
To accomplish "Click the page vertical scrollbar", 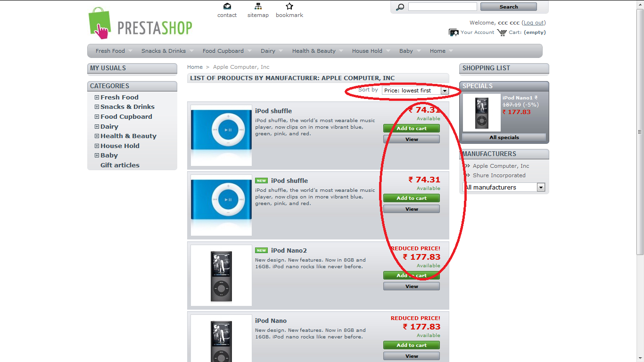I will click(x=640, y=132).
